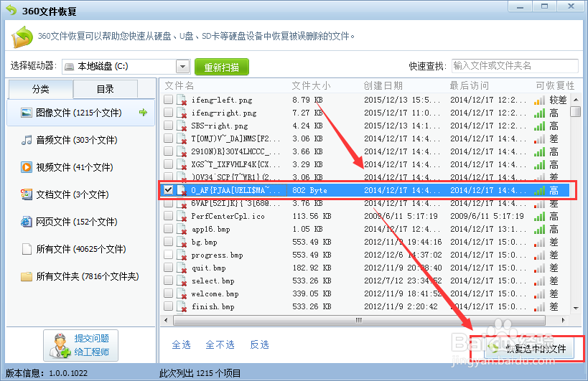The height and width of the screenshot is (381, 588).
Task: Click the 全不选 link
Action: pyautogui.click(x=220, y=344)
